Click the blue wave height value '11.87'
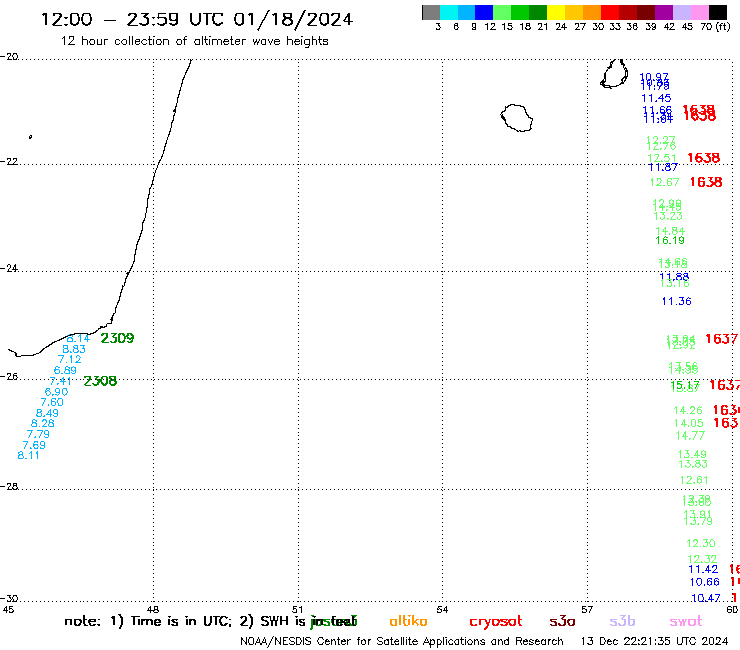 663,167
